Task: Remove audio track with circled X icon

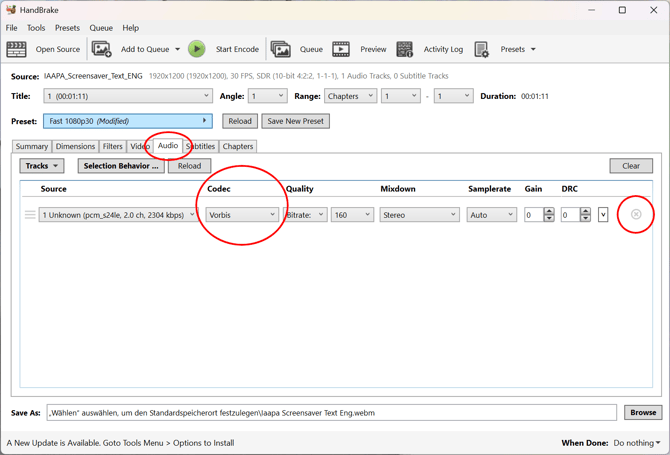Action: click(x=636, y=214)
